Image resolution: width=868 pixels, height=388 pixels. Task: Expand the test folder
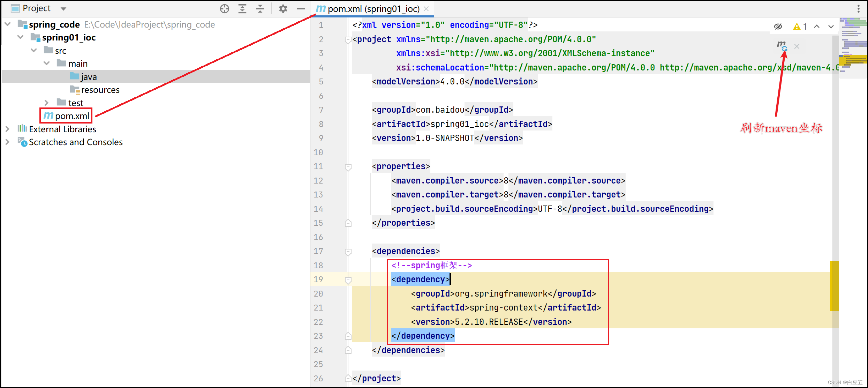pos(46,103)
